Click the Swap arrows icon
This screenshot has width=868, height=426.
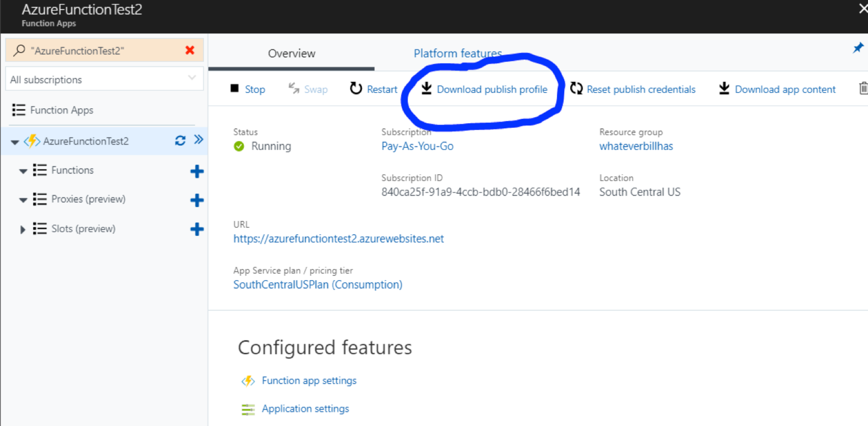pyautogui.click(x=294, y=88)
